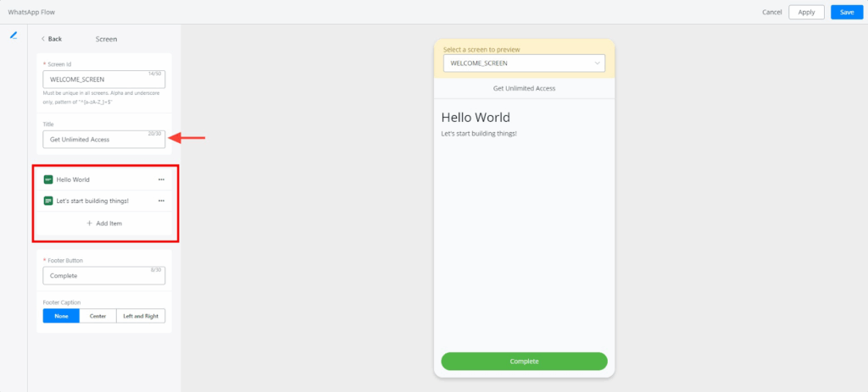Select the Hello World item row
868x392 pixels.
pyautogui.click(x=102, y=179)
